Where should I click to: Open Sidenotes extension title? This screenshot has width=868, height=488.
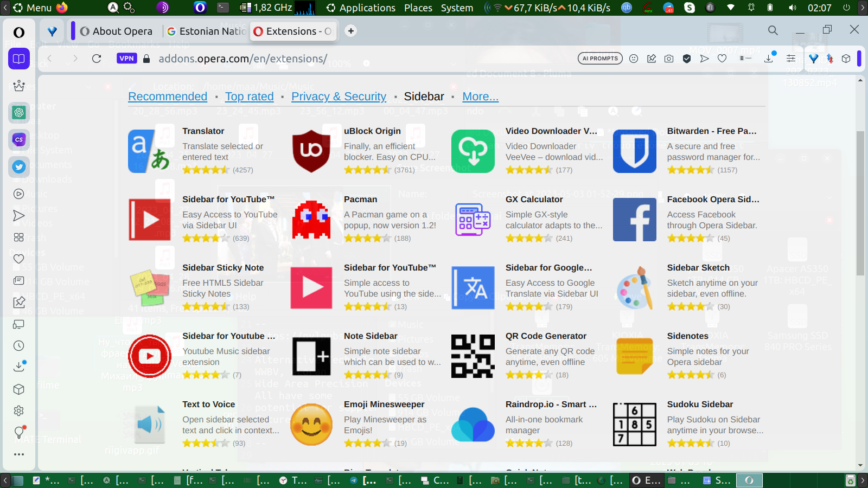click(688, 336)
